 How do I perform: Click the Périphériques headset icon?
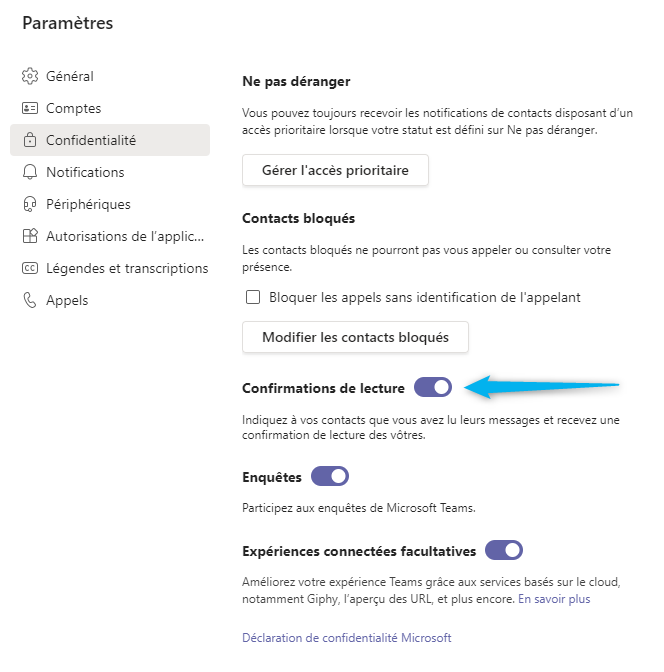(30, 204)
